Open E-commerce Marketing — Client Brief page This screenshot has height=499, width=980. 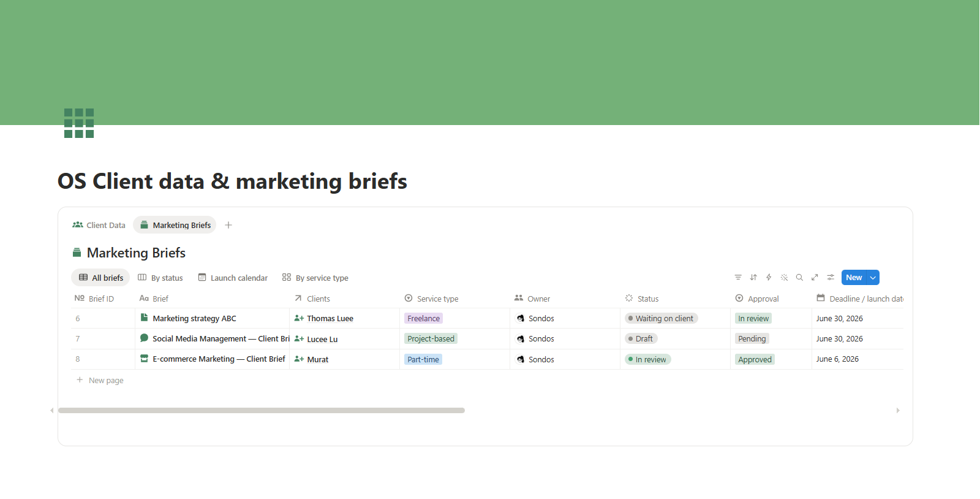pyautogui.click(x=219, y=359)
